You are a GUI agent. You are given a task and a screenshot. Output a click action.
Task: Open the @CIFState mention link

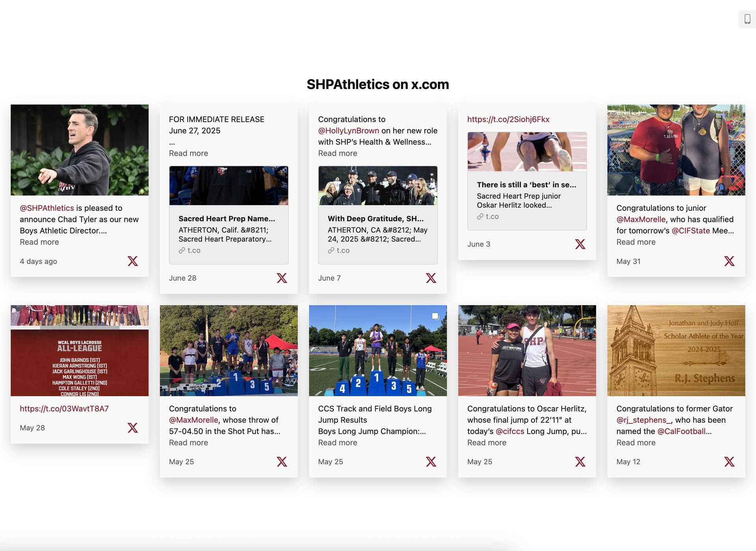point(691,231)
